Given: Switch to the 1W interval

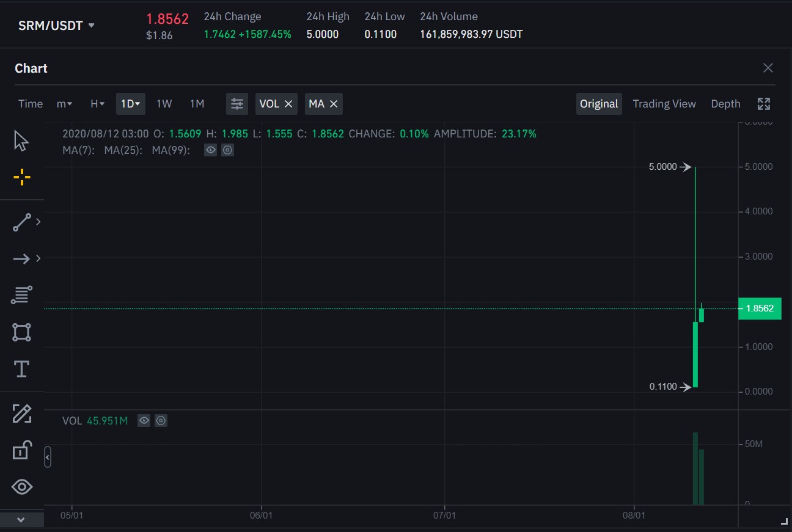Looking at the screenshot, I should (164, 104).
